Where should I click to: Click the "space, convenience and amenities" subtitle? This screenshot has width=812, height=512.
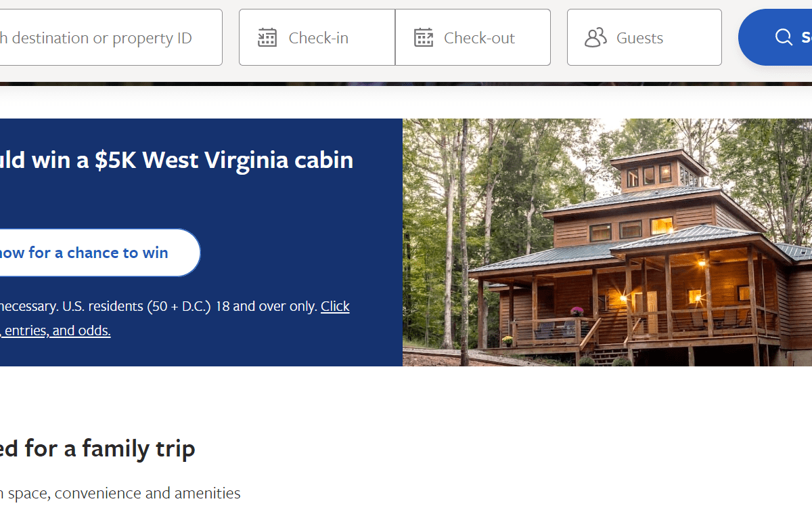tap(122, 493)
